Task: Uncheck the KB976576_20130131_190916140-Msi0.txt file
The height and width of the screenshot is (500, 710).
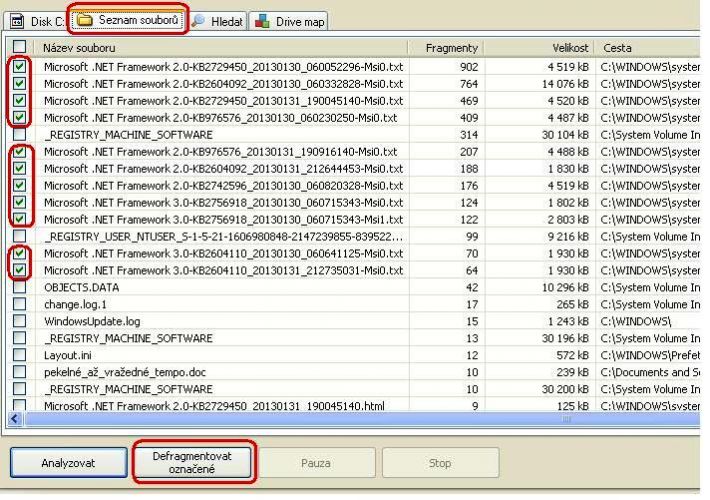Action: pos(19,151)
